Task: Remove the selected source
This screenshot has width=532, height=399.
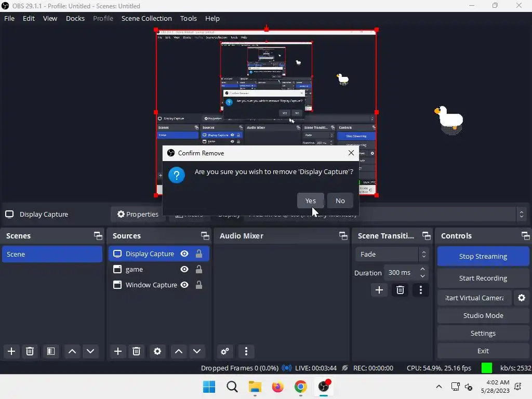Action: [x=137, y=351]
